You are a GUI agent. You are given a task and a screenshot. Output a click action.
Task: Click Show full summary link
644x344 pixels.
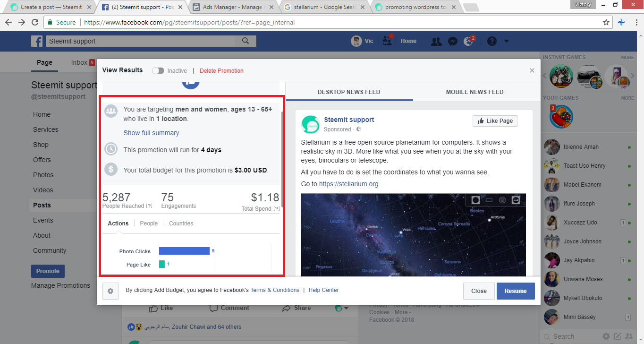coord(151,133)
